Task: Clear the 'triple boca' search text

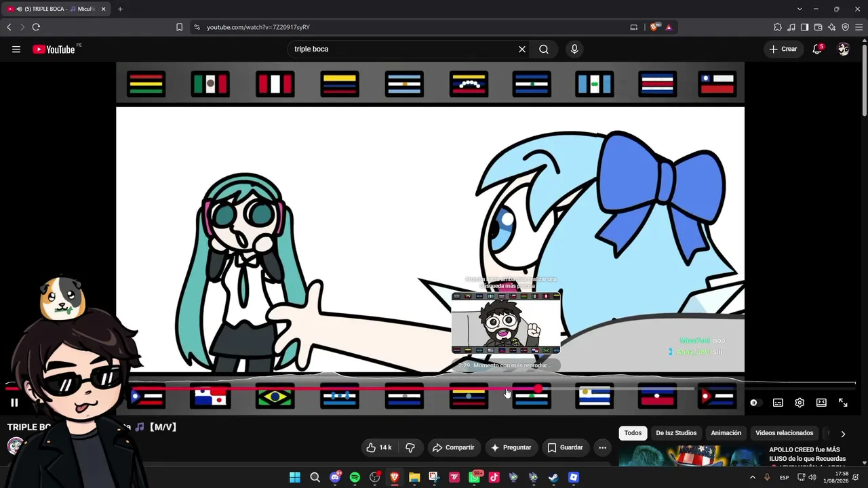Action: click(x=522, y=49)
